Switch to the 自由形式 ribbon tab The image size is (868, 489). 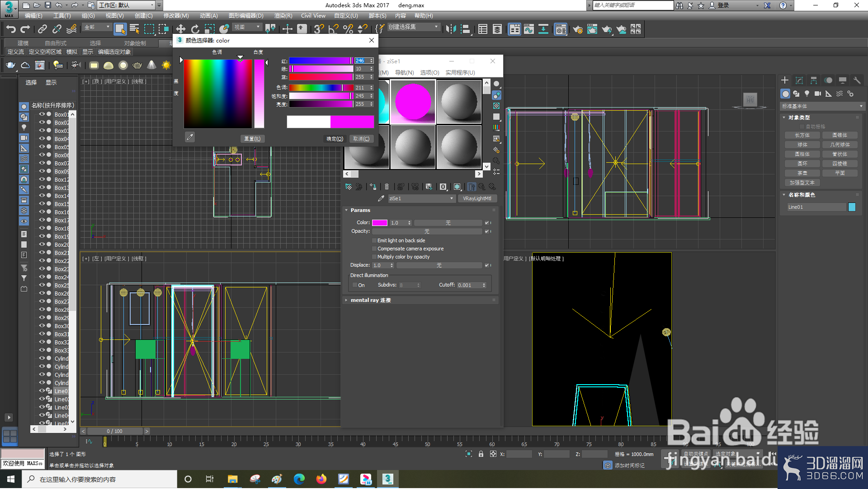55,43
